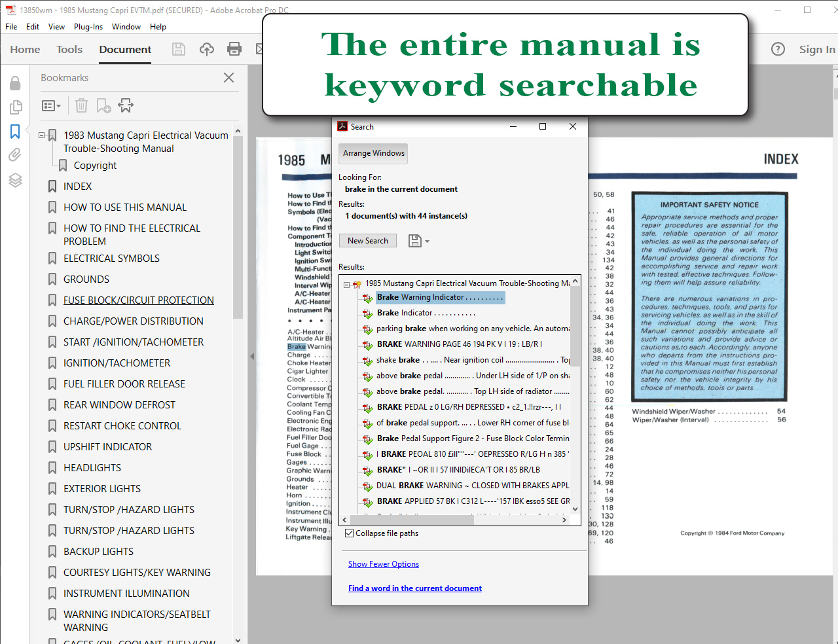Open the Help menu
The height and width of the screenshot is (644, 838).
point(158,27)
